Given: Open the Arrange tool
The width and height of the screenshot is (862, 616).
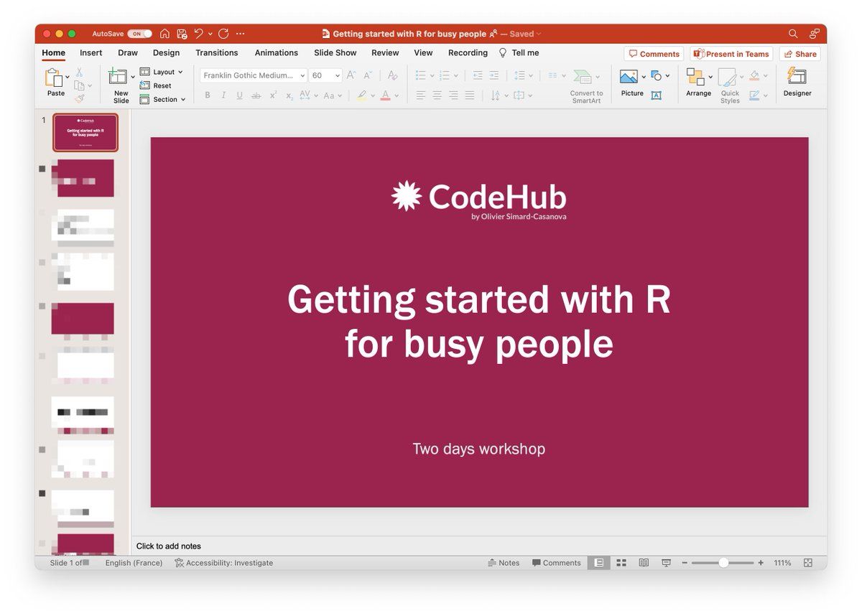Looking at the screenshot, I should point(695,78).
